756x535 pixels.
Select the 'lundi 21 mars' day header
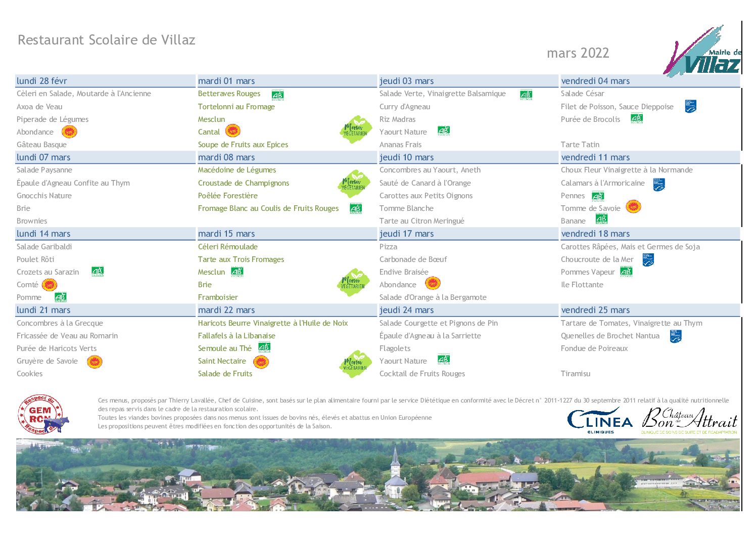[x=105, y=310]
